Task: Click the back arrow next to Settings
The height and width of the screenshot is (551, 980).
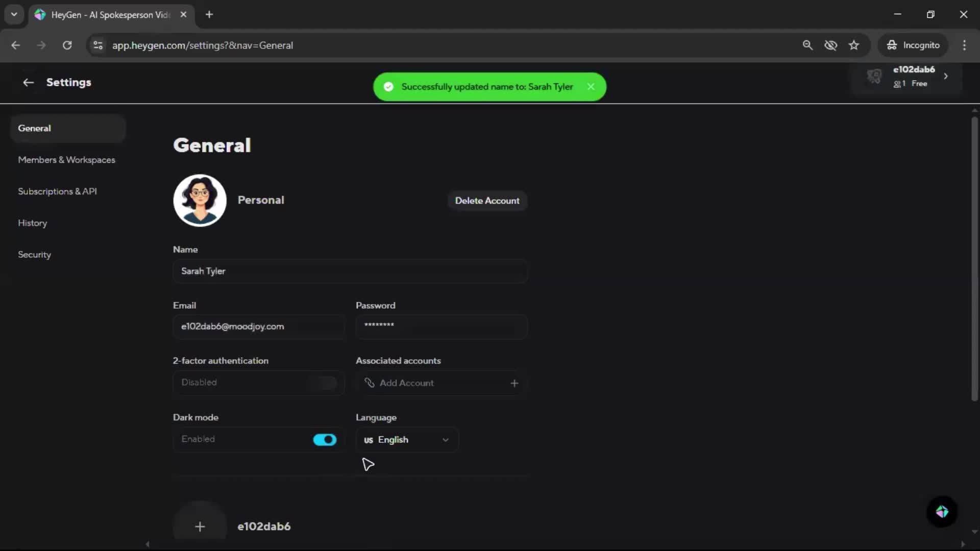Action: [28, 83]
